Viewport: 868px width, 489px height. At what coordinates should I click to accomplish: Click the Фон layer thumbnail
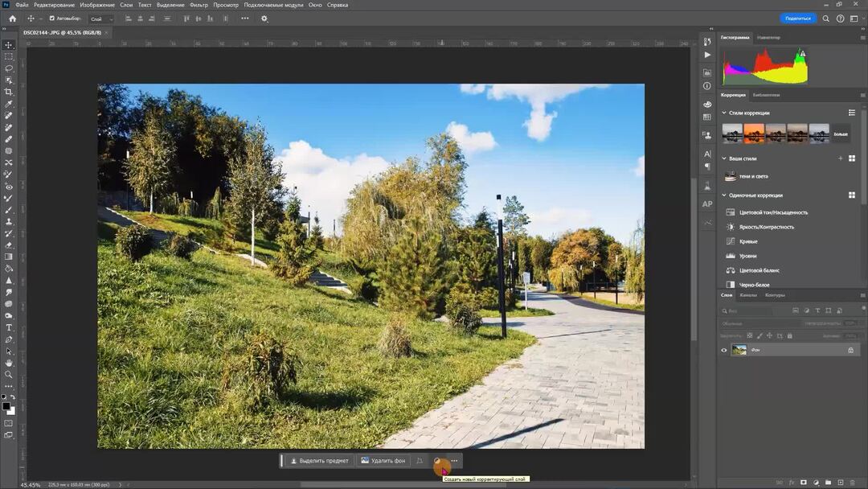pos(739,350)
